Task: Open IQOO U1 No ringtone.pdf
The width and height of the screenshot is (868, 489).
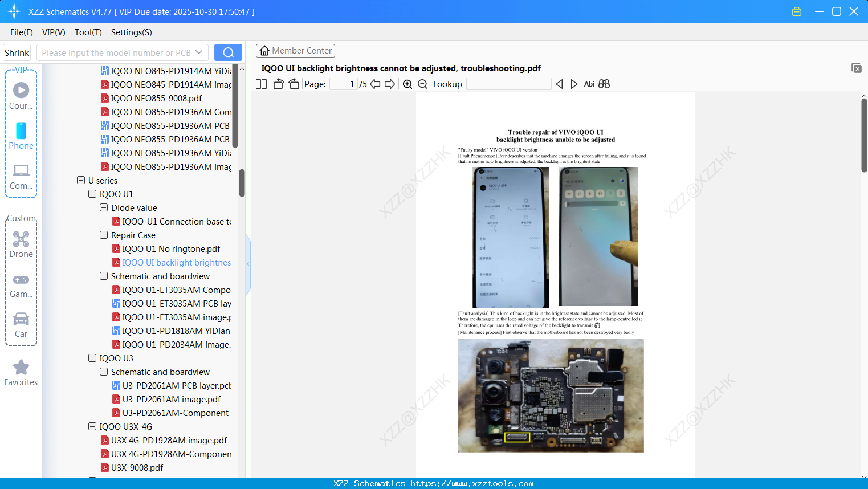Action: 171,249
